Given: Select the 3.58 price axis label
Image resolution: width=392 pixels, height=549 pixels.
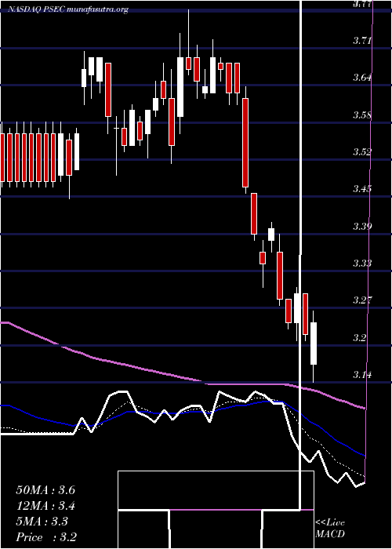Looking at the screenshot, I should click(362, 115).
